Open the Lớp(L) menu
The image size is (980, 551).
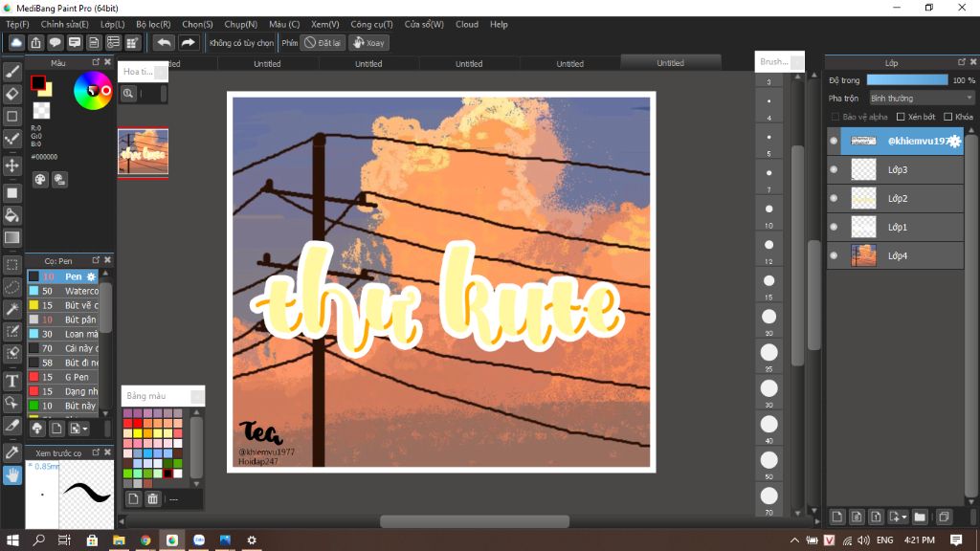click(113, 24)
